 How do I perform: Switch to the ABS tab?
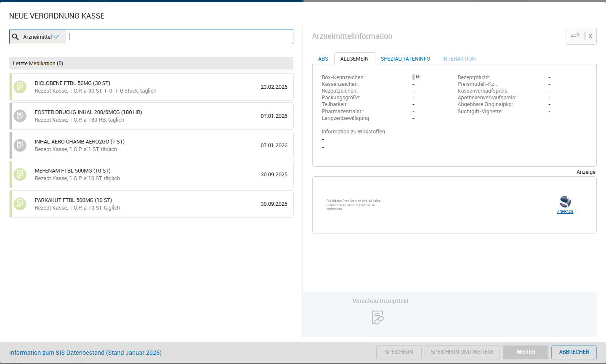point(323,59)
